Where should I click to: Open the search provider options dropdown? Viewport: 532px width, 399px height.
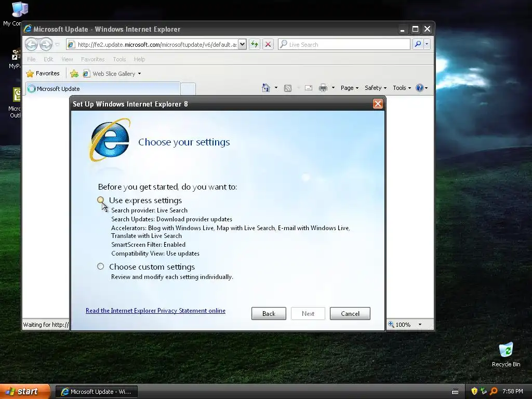click(427, 44)
